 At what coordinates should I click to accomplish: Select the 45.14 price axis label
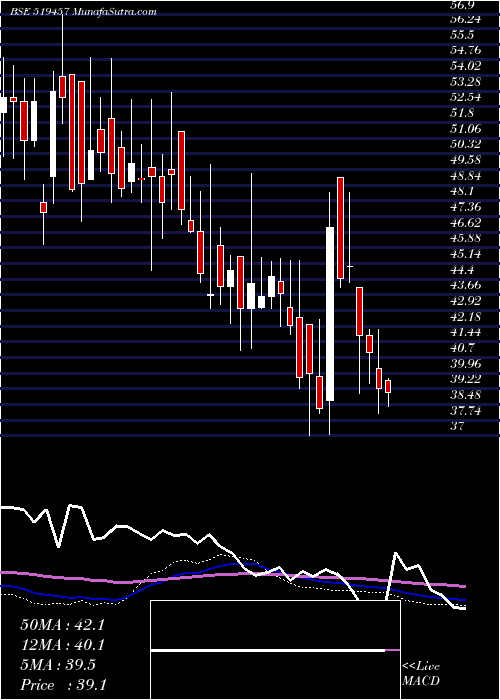[x=467, y=254]
